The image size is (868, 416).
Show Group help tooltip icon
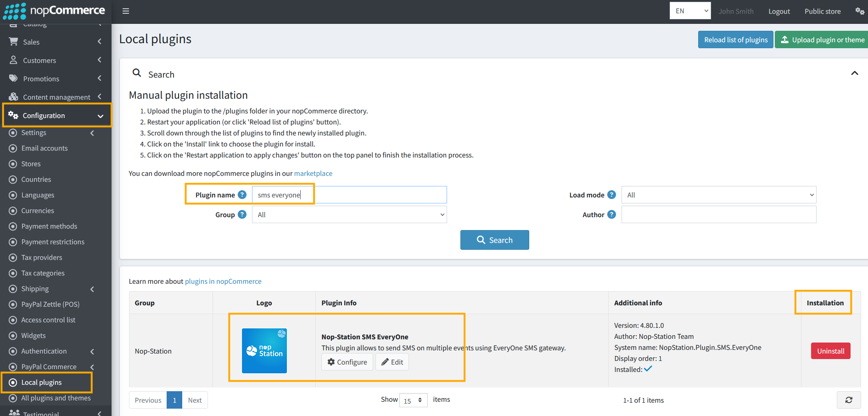click(x=242, y=214)
